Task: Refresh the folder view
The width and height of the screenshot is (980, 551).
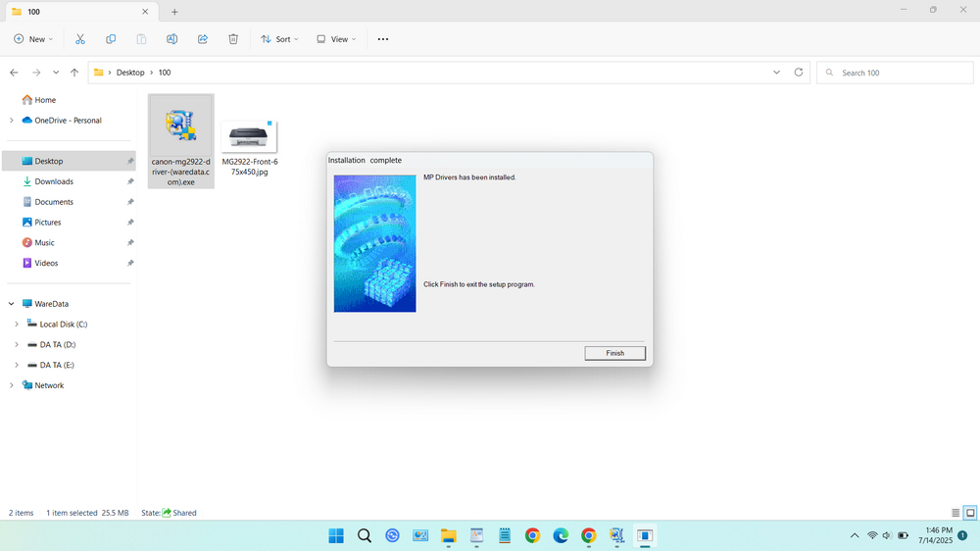Action: [x=798, y=73]
